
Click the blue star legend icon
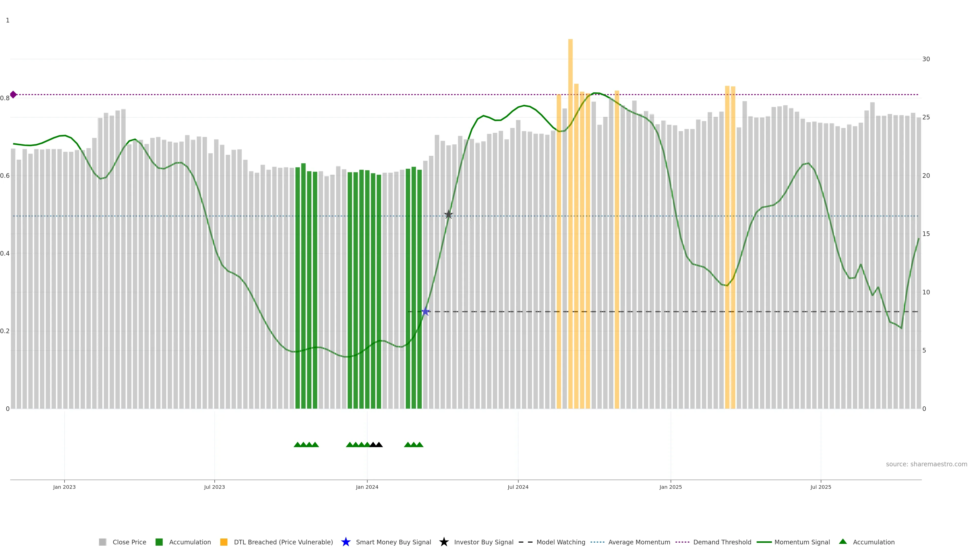coord(346,542)
